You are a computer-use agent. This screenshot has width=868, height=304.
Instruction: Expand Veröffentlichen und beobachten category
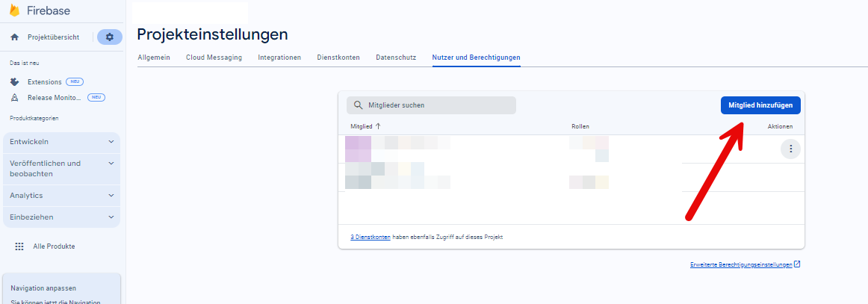coord(61,168)
